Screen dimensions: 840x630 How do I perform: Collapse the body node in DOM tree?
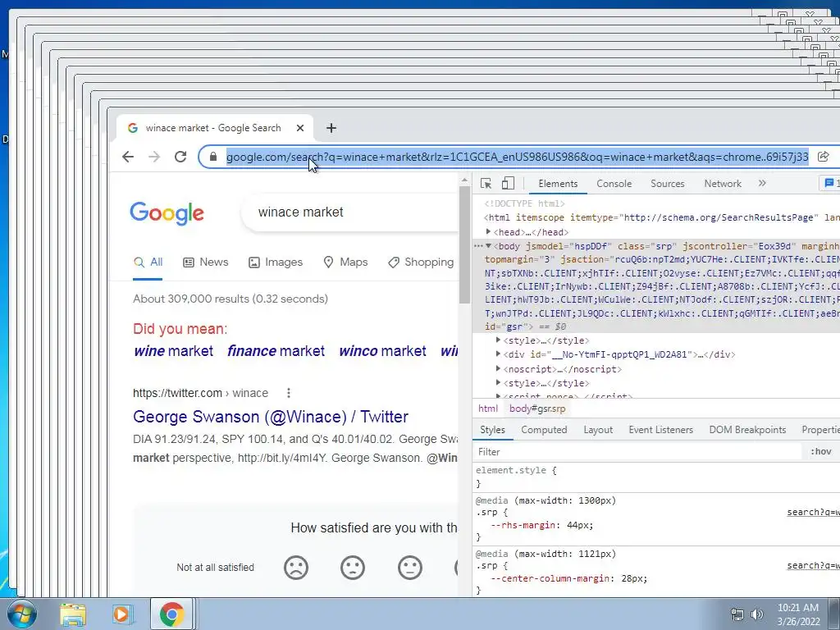point(488,246)
